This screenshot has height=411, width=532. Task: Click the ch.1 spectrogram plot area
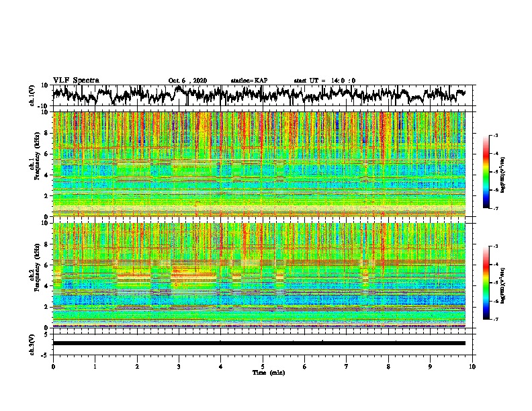tap(259, 164)
